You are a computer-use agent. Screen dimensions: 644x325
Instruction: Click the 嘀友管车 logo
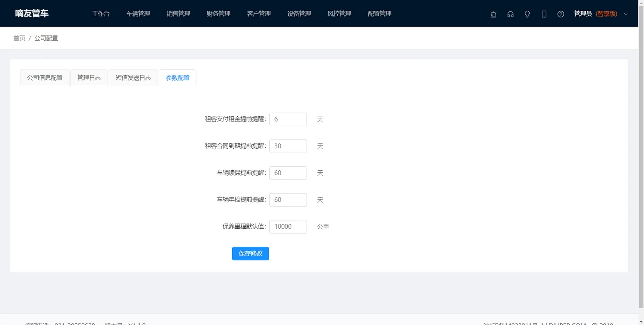[x=32, y=13]
